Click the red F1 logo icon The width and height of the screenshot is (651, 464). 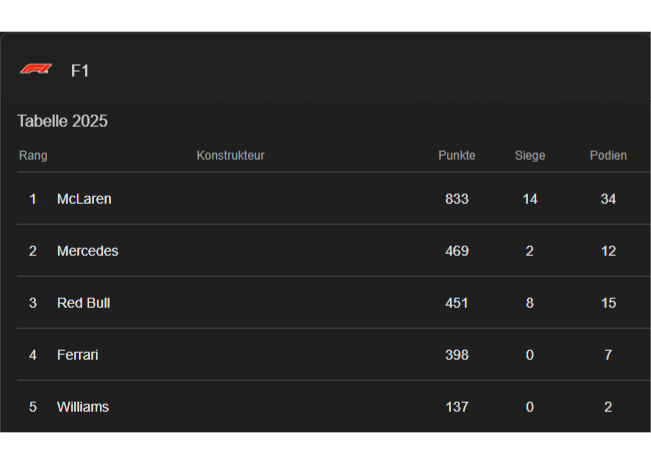[x=36, y=69]
